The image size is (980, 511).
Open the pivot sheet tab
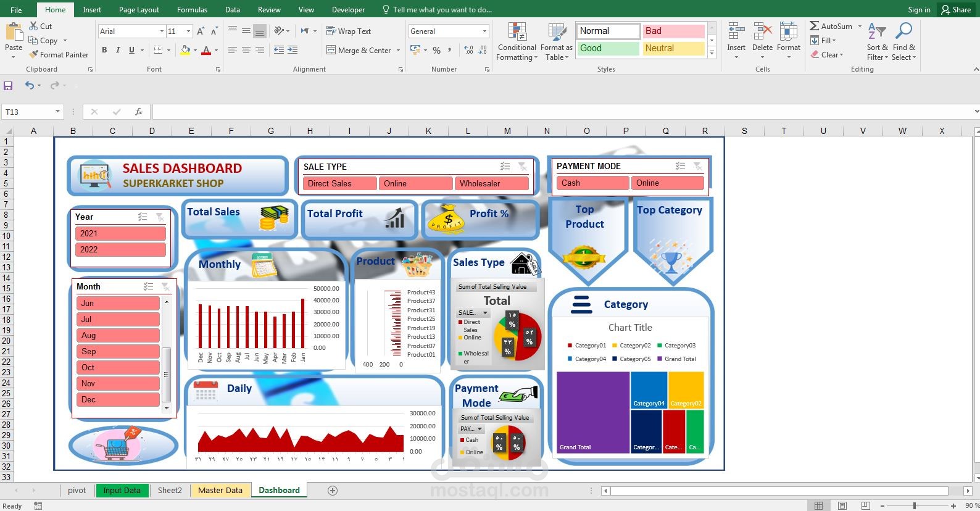[77, 490]
